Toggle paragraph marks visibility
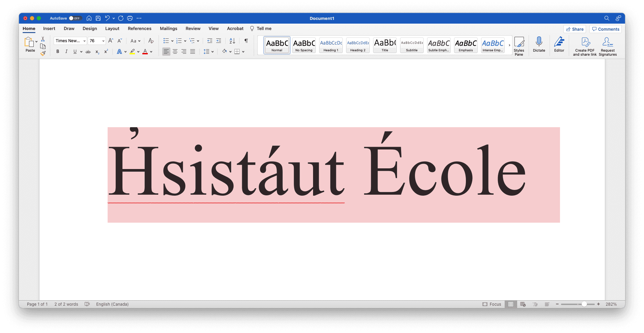This screenshot has height=333, width=644. pos(246,41)
